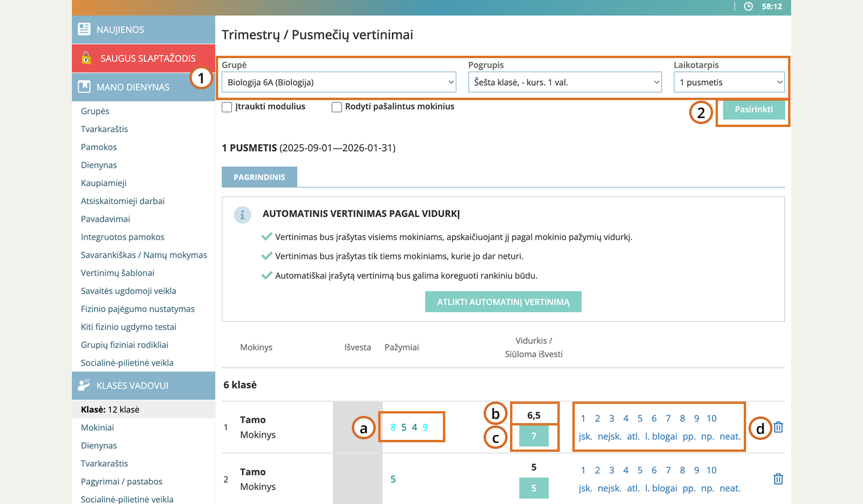The width and height of the screenshot is (863, 504).
Task: Delete first student's grade with trash icon
Action: pos(778,427)
